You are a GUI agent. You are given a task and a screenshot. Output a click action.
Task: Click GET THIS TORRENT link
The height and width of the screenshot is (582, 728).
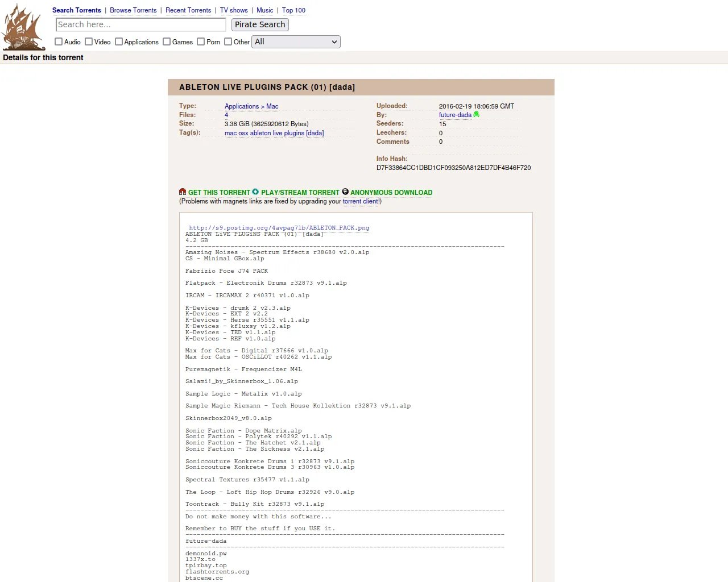(219, 193)
